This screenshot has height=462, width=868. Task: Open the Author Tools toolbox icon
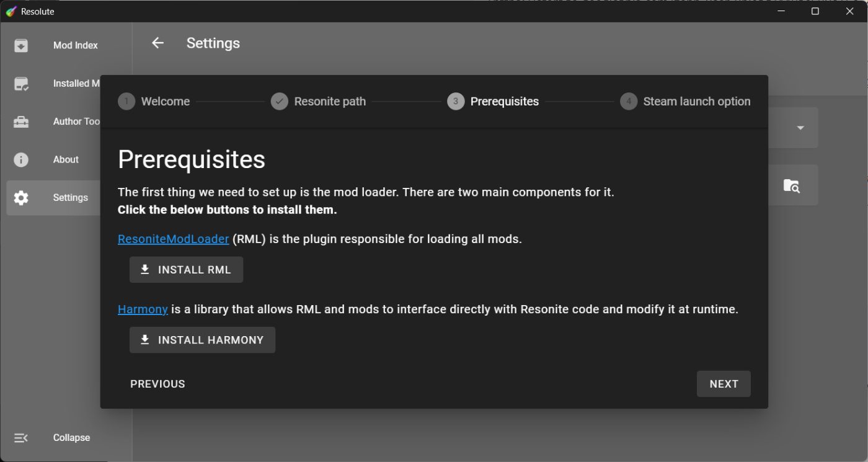click(21, 122)
